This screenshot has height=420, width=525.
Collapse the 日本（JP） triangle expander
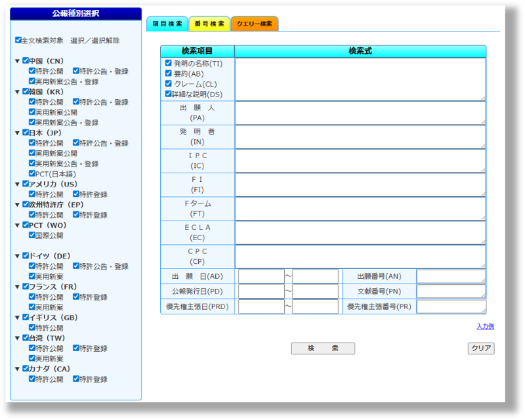click(17, 133)
